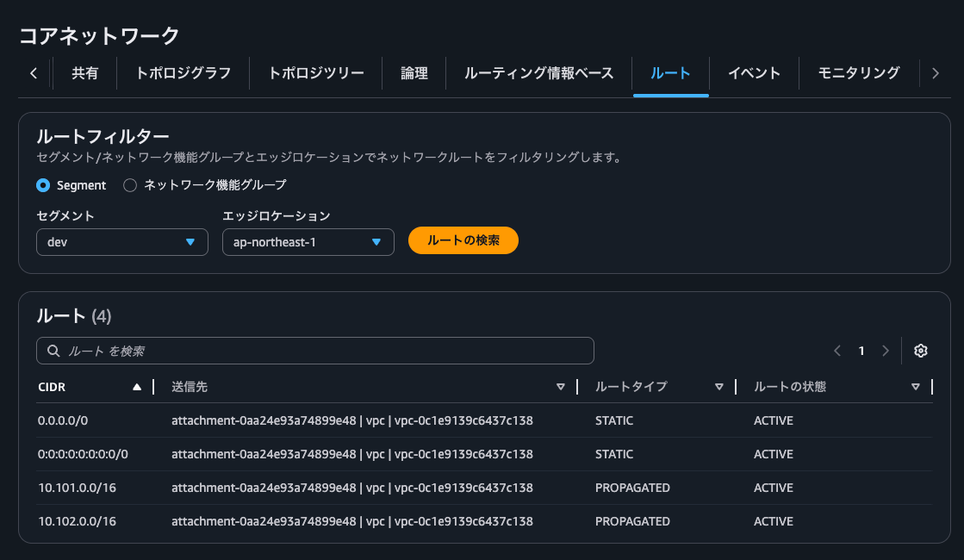Click the search magnifier icon
Image resolution: width=964 pixels, height=560 pixels.
coord(53,351)
